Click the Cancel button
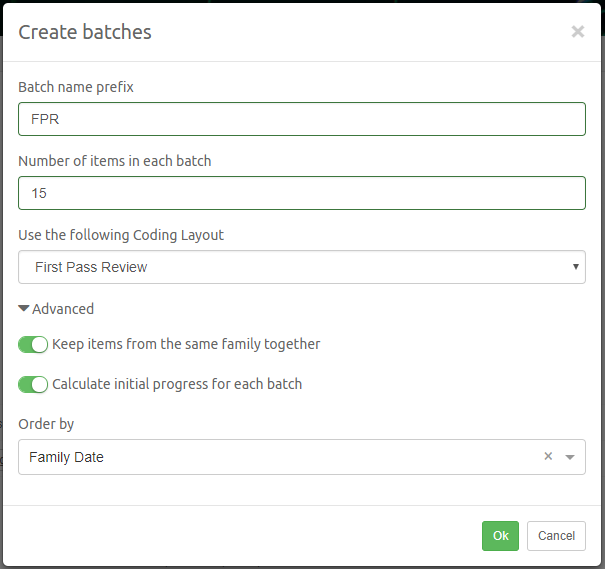605x569 pixels. [556, 536]
